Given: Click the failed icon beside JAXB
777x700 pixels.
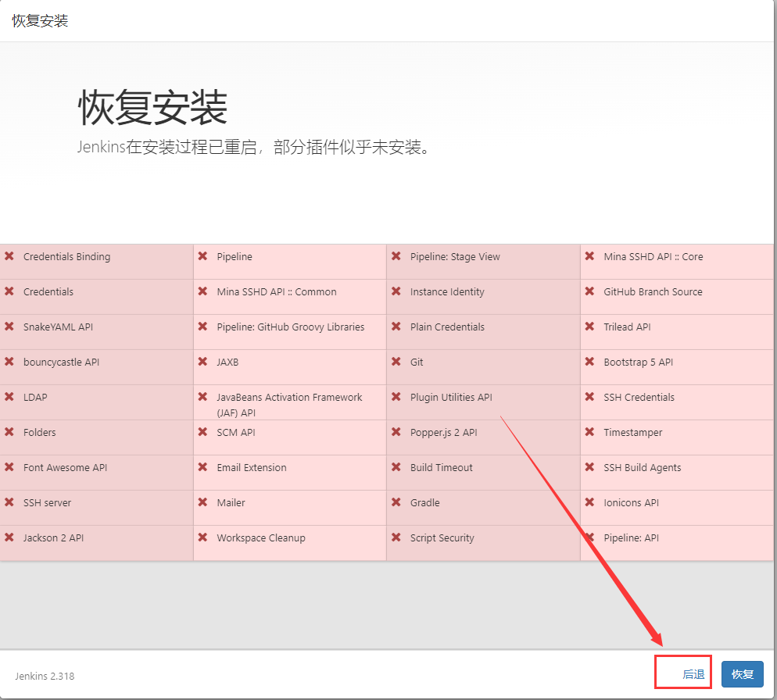Looking at the screenshot, I should coord(202,362).
